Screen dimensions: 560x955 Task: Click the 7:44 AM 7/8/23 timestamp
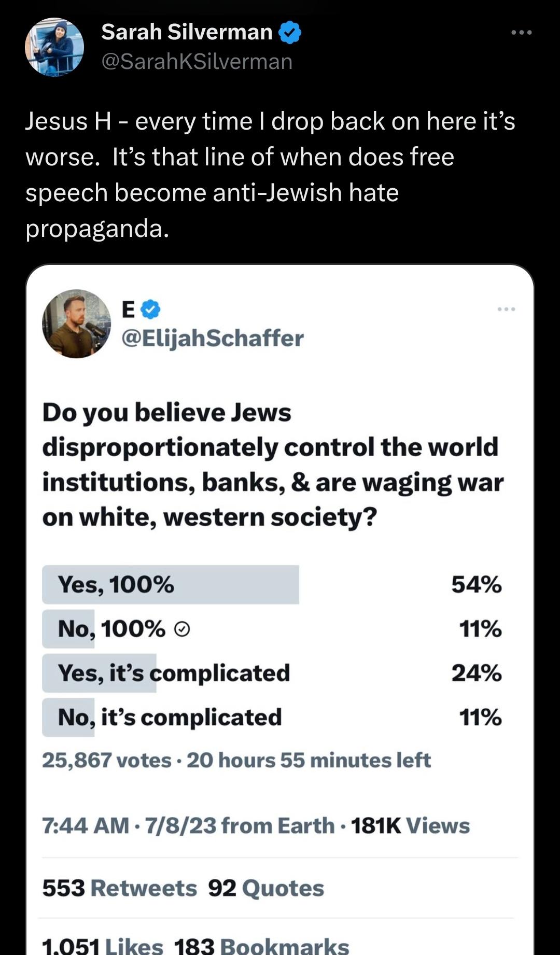[x=129, y=826]
